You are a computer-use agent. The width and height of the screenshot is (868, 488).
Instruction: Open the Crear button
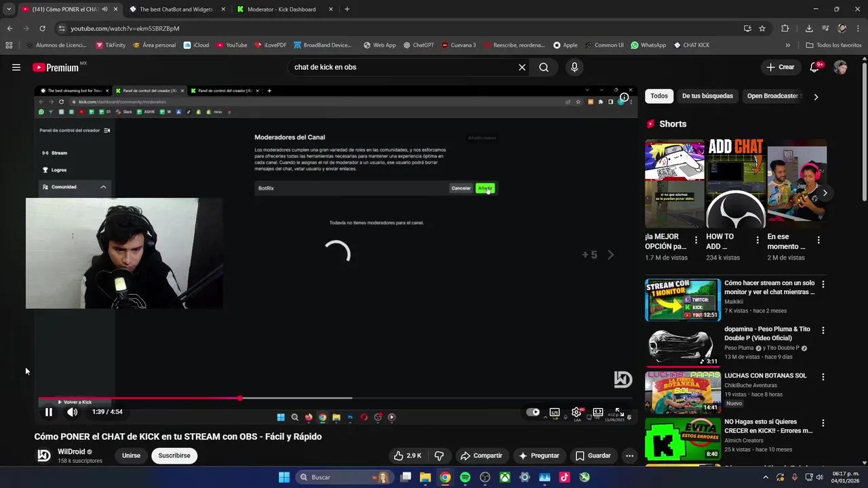tap(781, 67)
